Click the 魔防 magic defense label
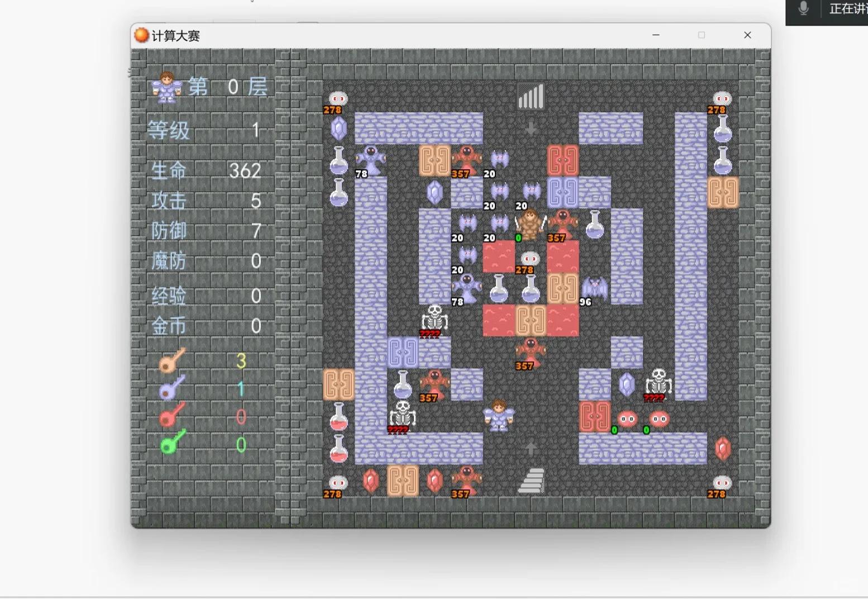This screenshot has height=599, width=868. coord(169,260)
